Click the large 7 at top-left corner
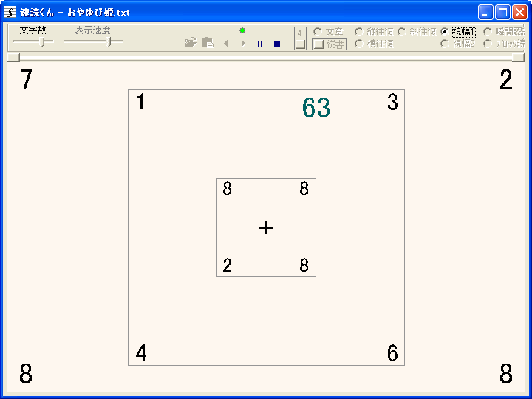532x399 pixels. pyautogui.click(x=26, y=79)
